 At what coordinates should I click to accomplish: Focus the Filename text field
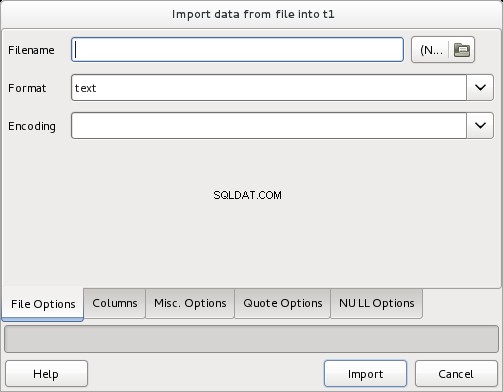click(237, 50)
